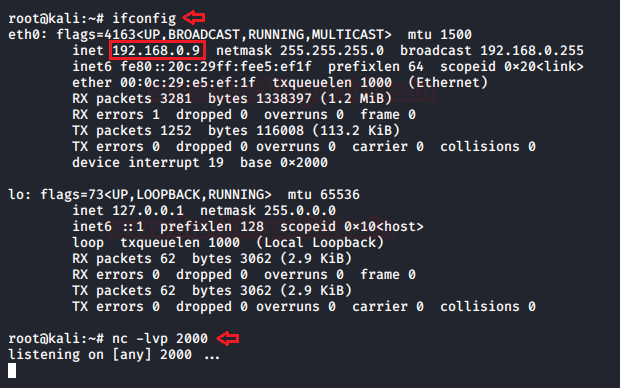The width and height of the screenshot is (620, 388).
Task: Click the nc -lvp 2000 command text
Action: point(160,339)
